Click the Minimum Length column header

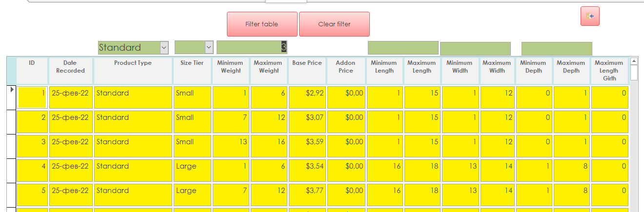(384, 71)
